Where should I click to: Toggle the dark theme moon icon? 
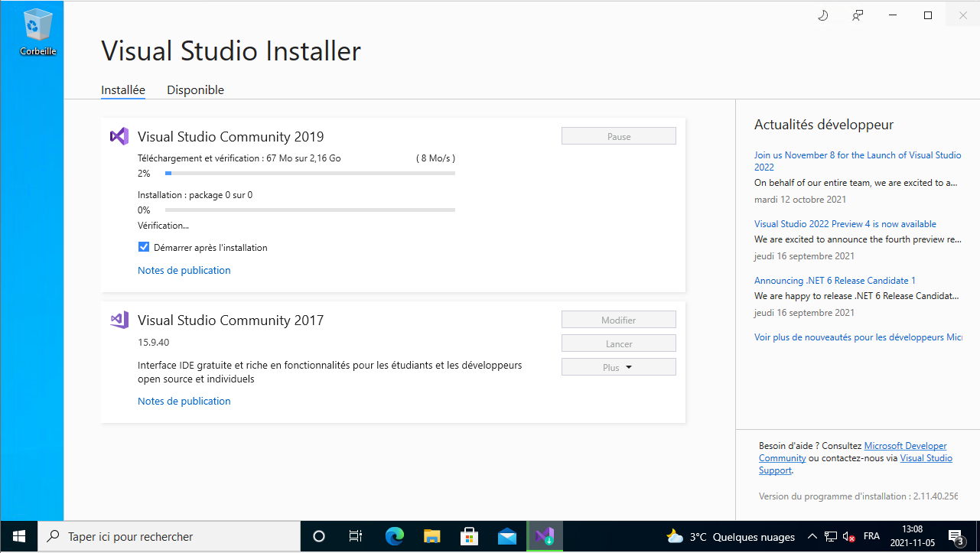pos(823,15)
